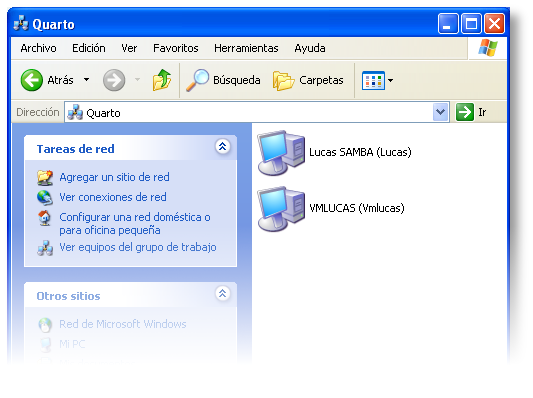
Task: Click the Ir button label
Action: tap(482, 112)
